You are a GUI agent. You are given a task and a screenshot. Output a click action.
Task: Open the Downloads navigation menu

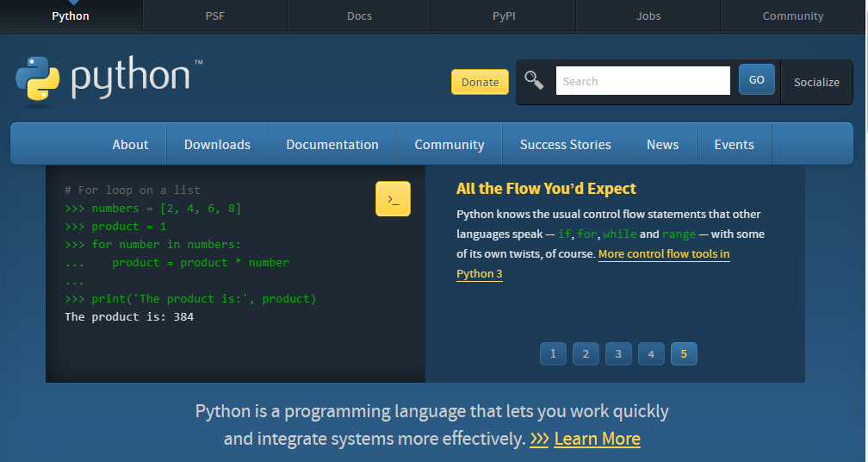click(x=217, y=145)
